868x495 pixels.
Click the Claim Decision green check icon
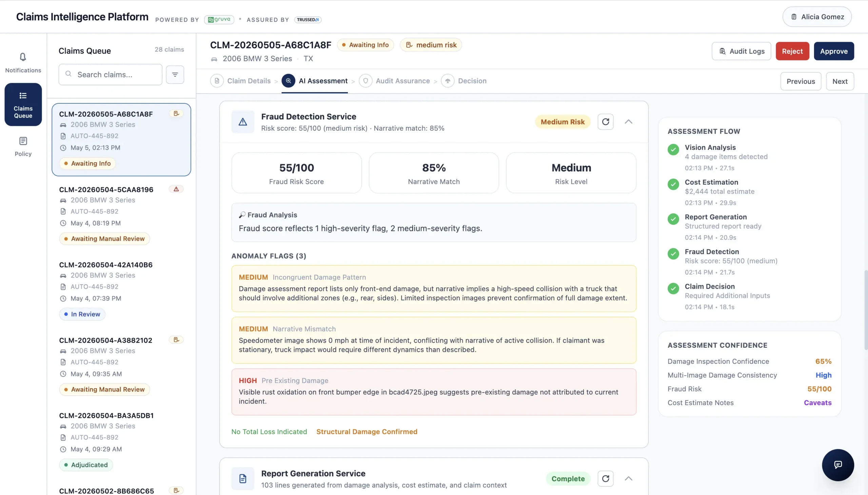point(673,288)
